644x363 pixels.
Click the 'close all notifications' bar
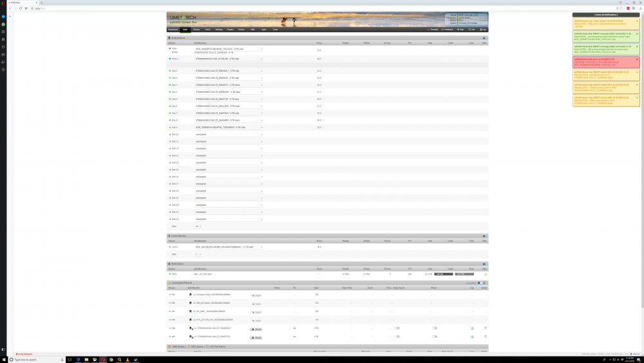coord(606,15)
